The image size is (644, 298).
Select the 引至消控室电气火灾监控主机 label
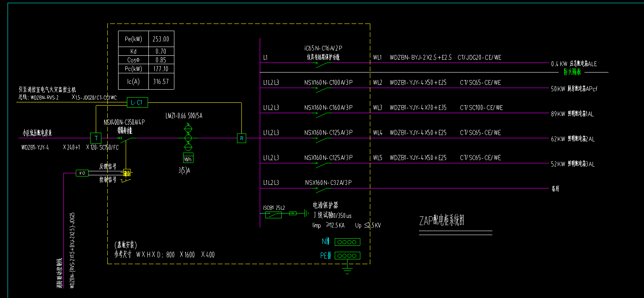click(47, 90)
